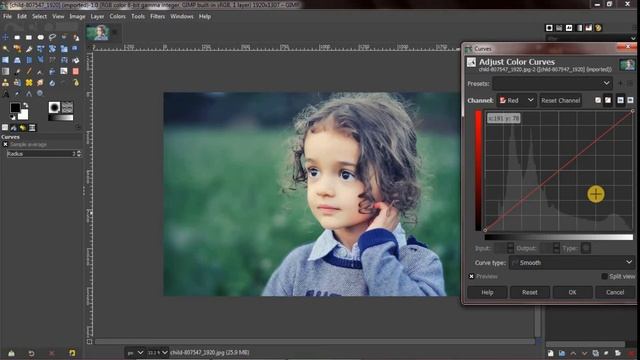Toggle the Preview checkbox in Curves

471,276
